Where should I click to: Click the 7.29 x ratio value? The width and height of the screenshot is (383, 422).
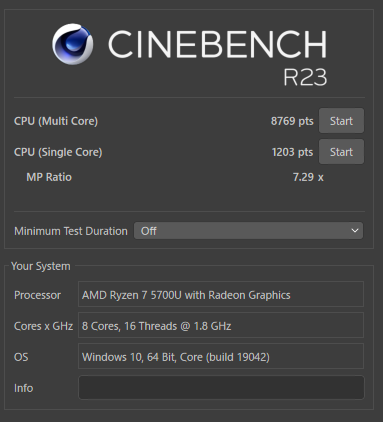pyautogui.click(x=308, y=177)
